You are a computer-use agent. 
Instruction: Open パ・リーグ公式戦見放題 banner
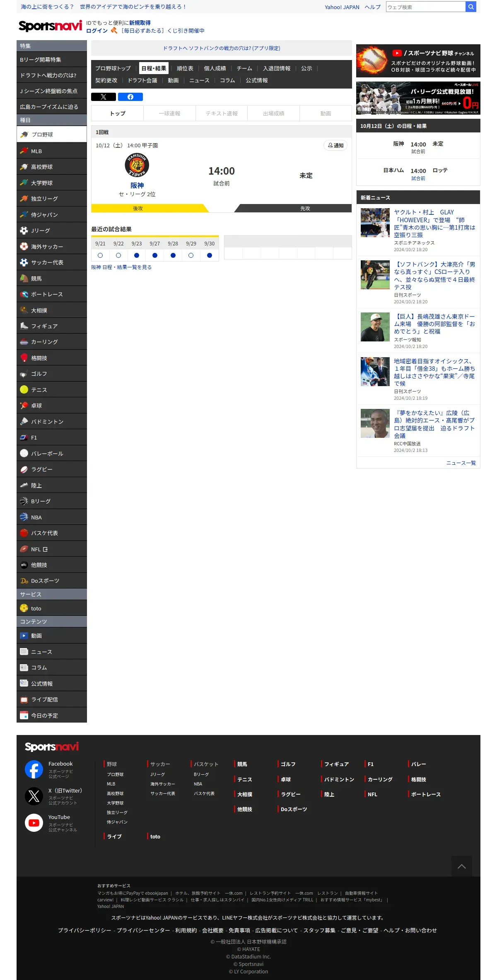coord(418,98)
